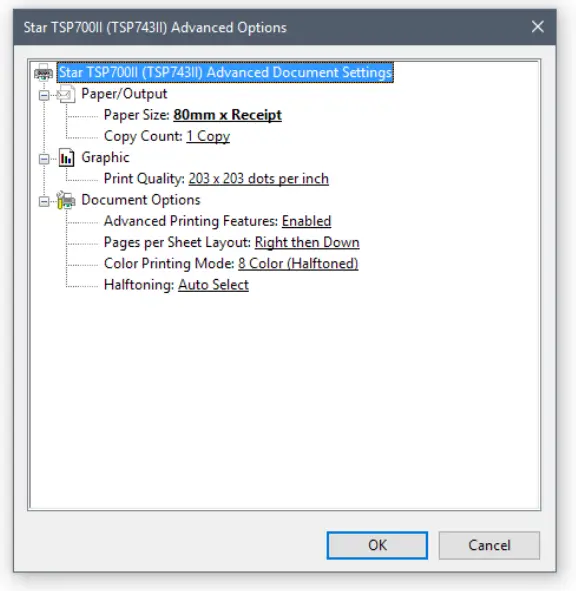The width and height of the screenshot is (576, 591).
Task: Collapse the Paper/Output section
Action: coord(44,95)
